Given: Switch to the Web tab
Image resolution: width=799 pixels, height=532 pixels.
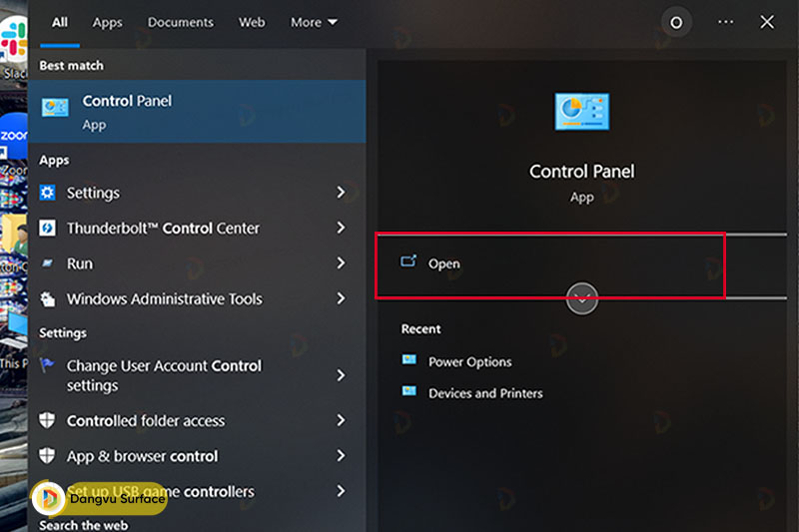Looking at the screenshot, I should 252,22.
